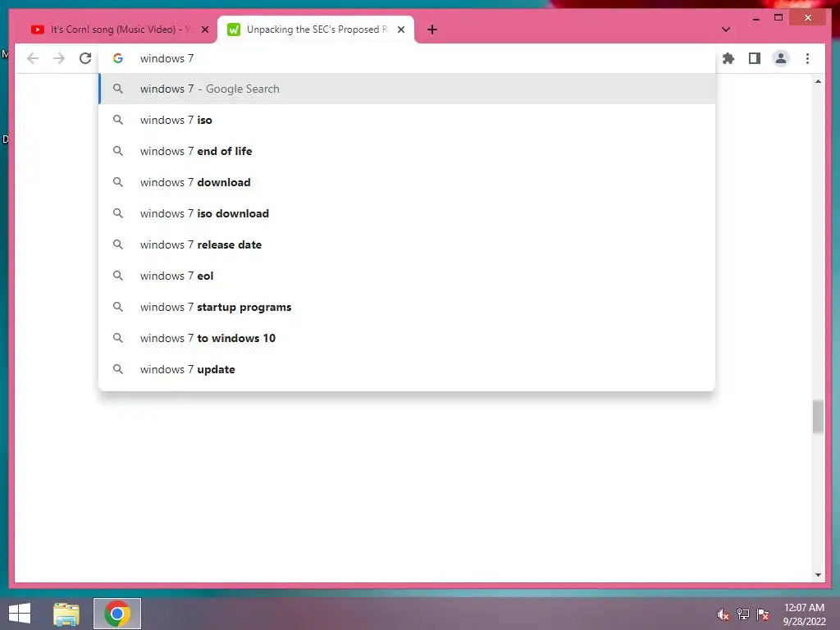Viewport: 840px width, 630px height.
Task: Click the taskbar clock showing 12:07 AM
Action: 804,614
